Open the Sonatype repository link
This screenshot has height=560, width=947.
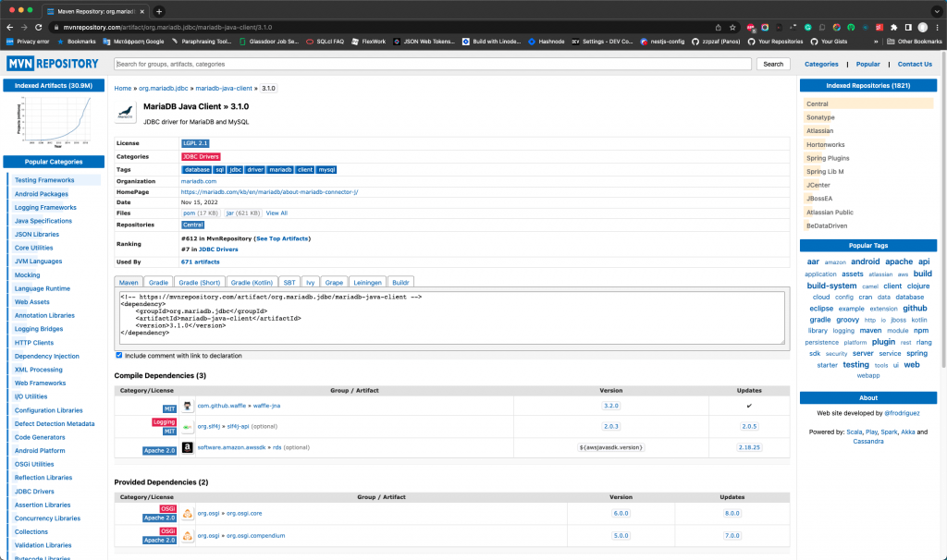820,117
